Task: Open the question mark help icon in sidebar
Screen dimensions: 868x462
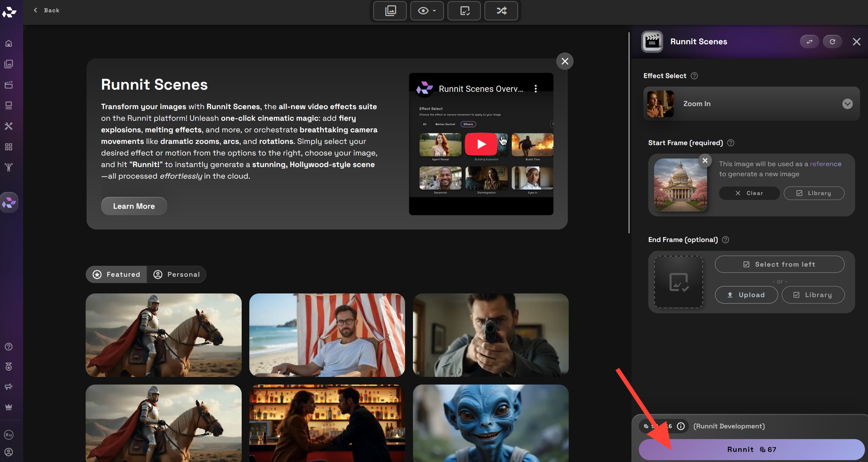Action: click(9, 347)
